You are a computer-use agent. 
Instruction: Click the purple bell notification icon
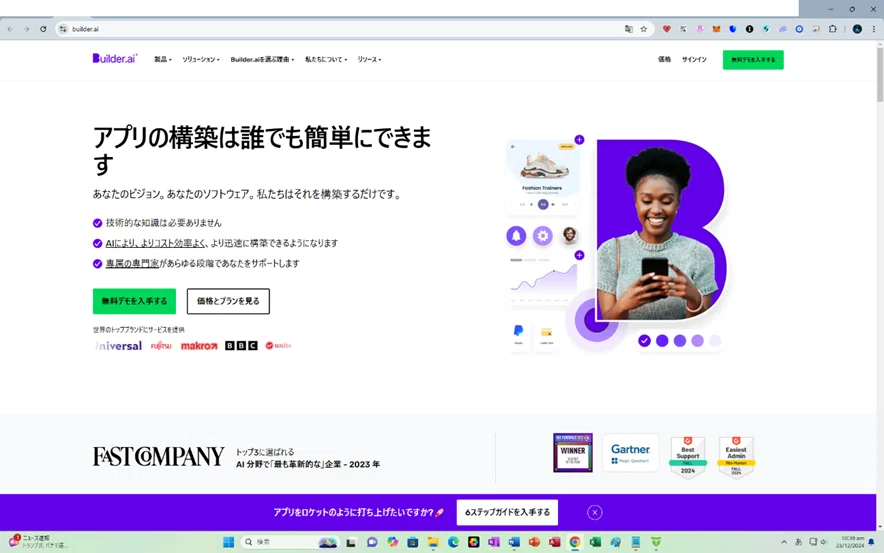tap(516, 236)
